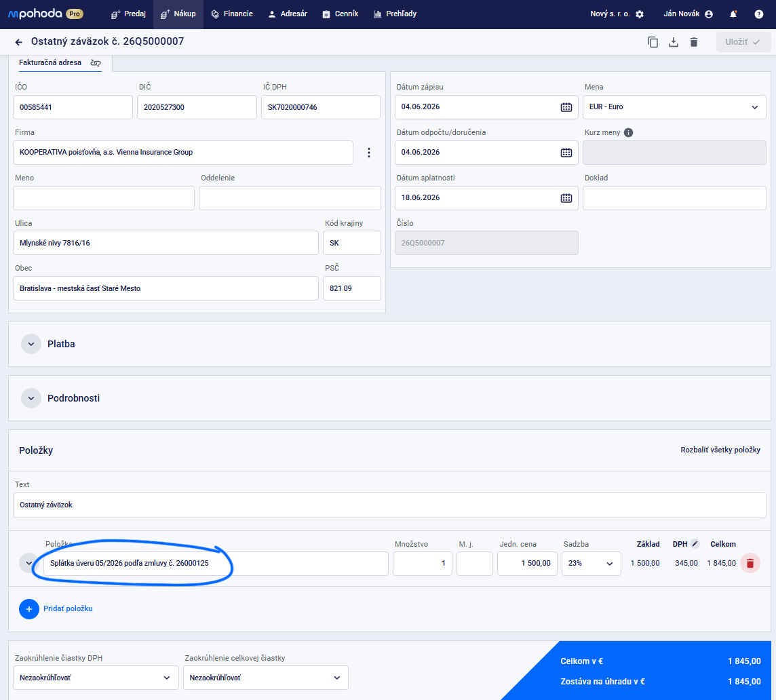Image resolution: width=776 pixels, height=700 pixels.
Task: Click Nový s. r. o. company name
Action: click(x=610, y=14)
